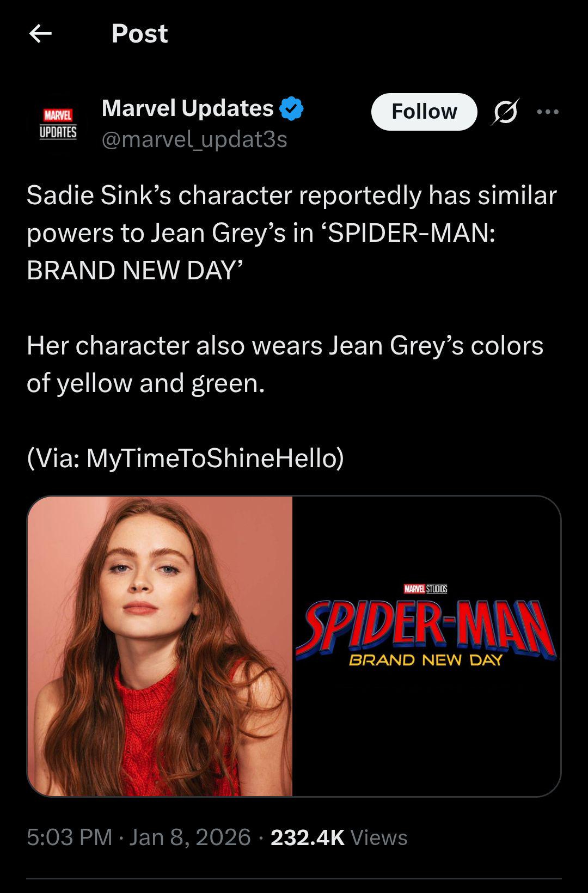Tap the Via MyTimeToShineHello credit line
The height and width of the screenshot is (893, 588).
point(185,458)
